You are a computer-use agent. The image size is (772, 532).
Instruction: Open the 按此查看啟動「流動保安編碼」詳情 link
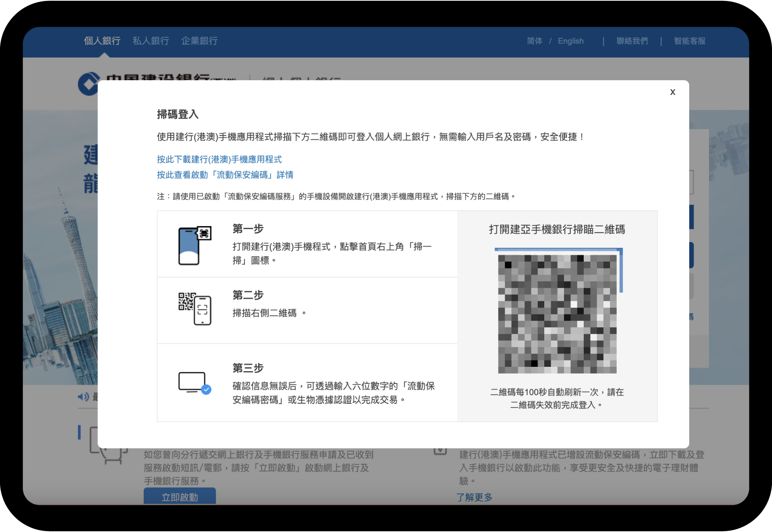[x=225, y=175]
